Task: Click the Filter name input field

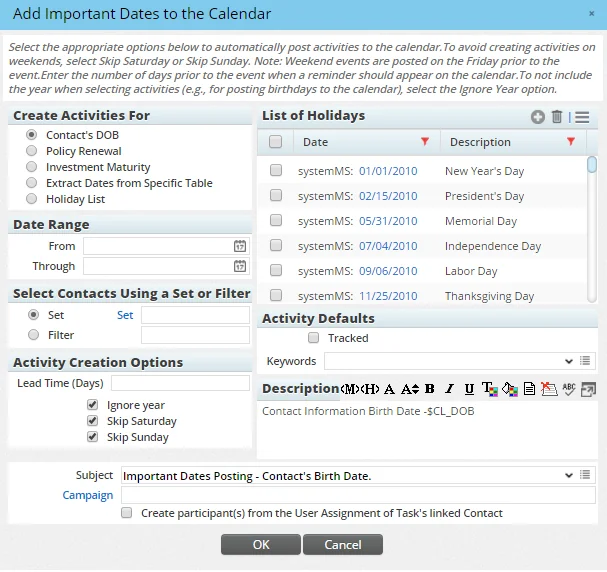Action: (x=195, y=335)
